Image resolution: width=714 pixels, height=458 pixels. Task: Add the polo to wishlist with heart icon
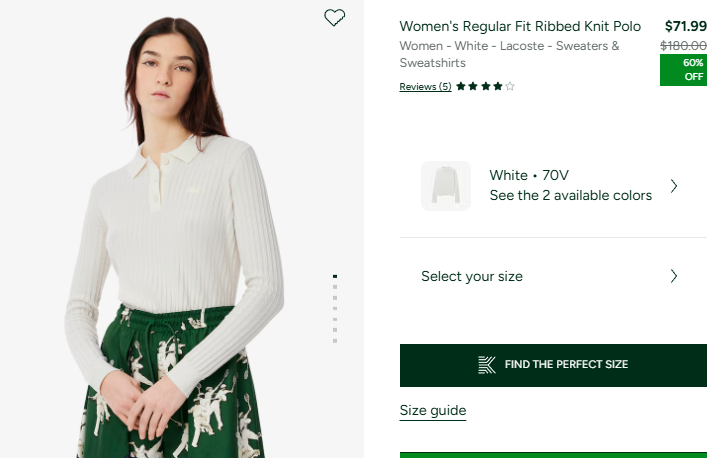[335, 17]
